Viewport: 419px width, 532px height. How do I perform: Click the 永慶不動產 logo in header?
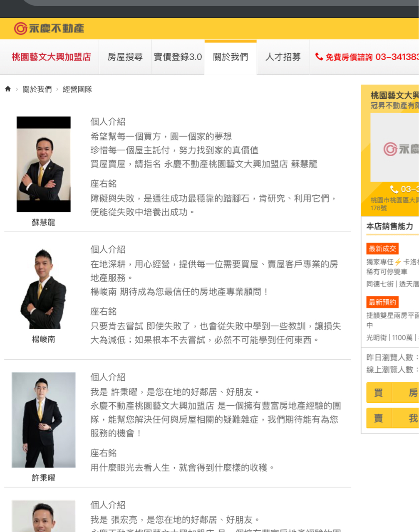pyautogui.click(x=49, y=28)
